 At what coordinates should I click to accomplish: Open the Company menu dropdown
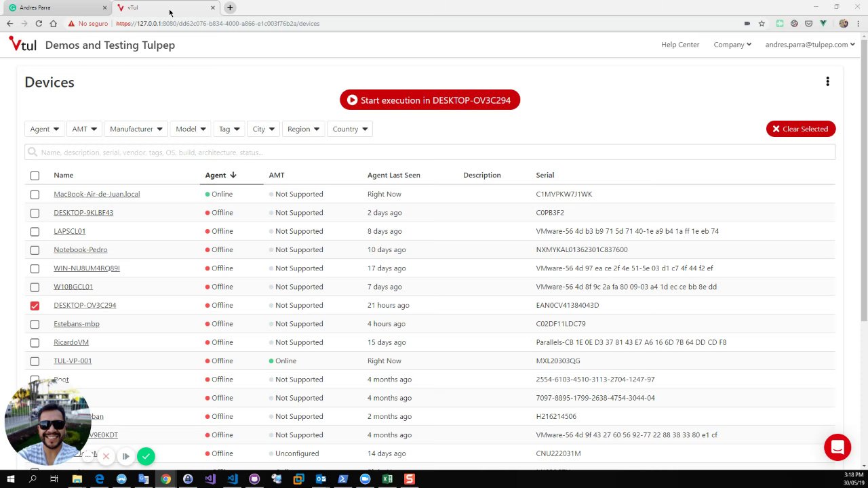(732, 45)
